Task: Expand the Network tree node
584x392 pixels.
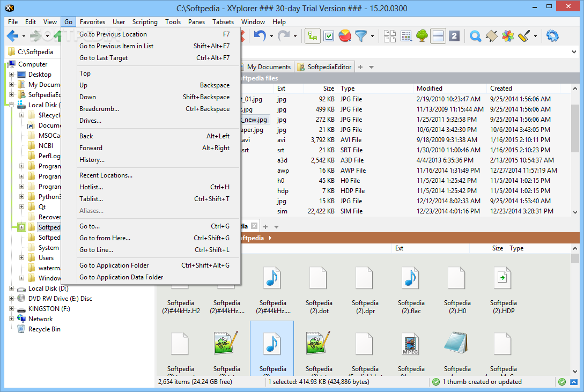Action: 12,319
